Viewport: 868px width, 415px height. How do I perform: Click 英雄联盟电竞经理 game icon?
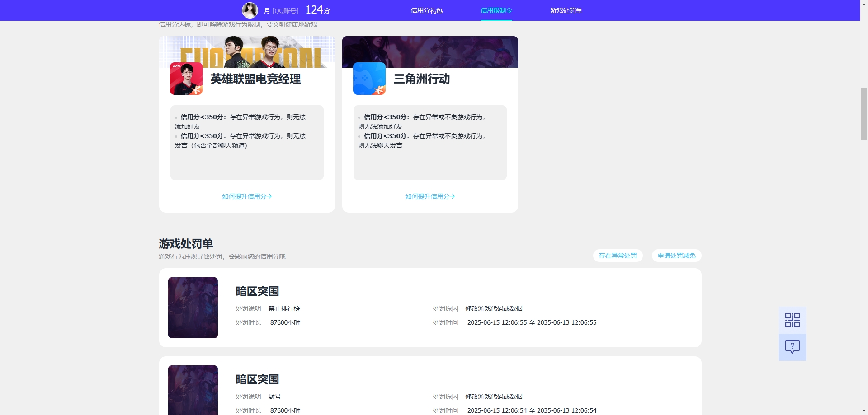[186, 79]
